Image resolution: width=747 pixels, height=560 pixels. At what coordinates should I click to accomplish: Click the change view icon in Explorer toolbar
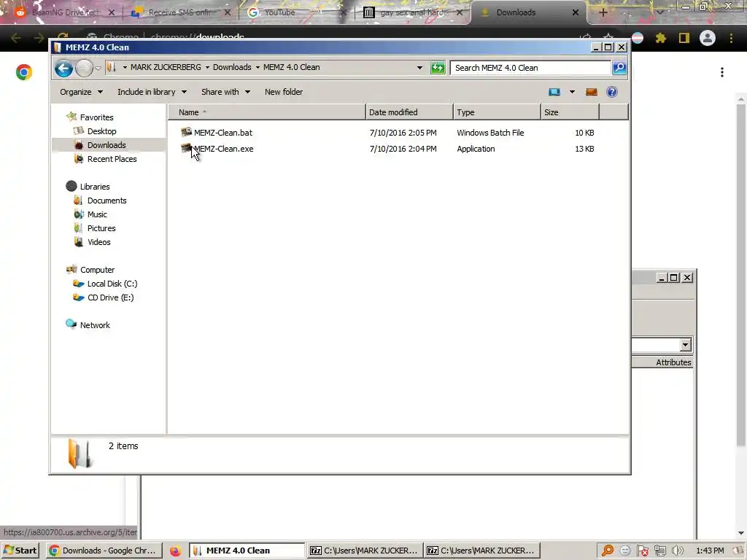click(554, 92)
